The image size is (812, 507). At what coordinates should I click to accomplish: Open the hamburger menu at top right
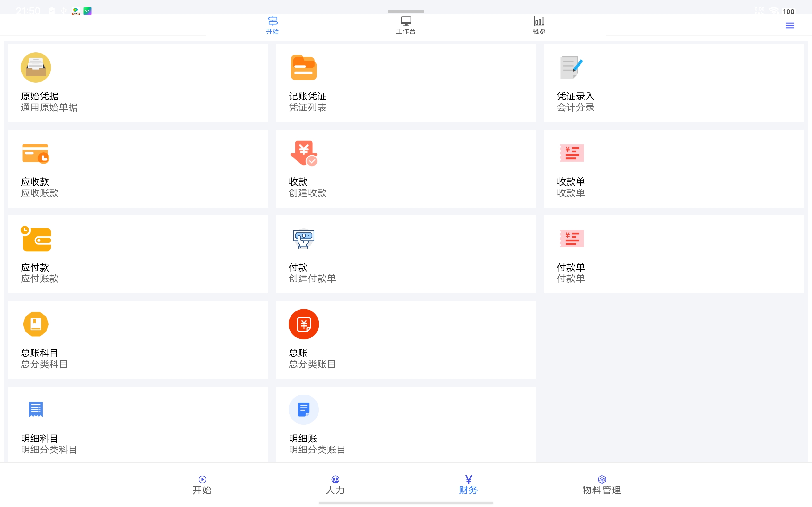pos(789,25)
